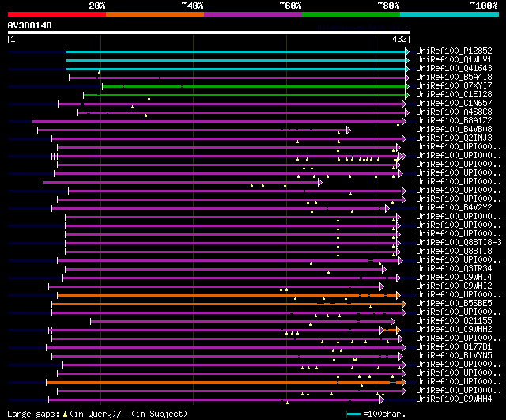Click the UniRef100_Q8BTI8 label

point(454,252)
